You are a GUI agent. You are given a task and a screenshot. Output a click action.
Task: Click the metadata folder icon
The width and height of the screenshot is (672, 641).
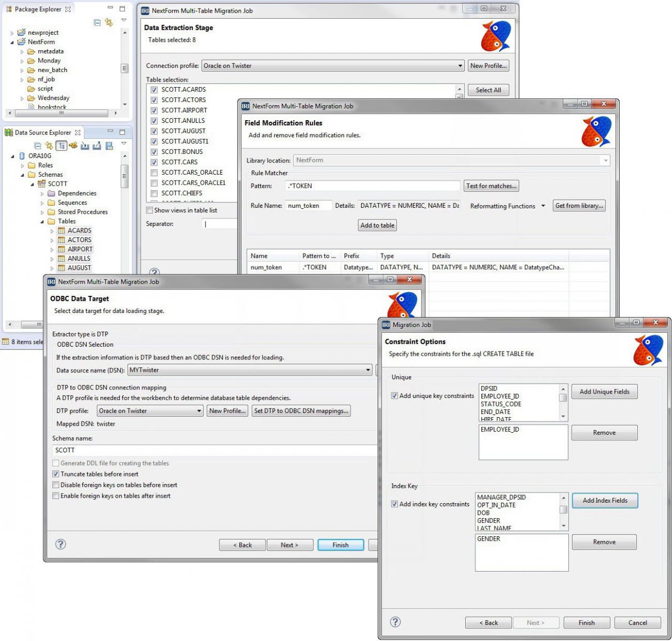(32, 51)
